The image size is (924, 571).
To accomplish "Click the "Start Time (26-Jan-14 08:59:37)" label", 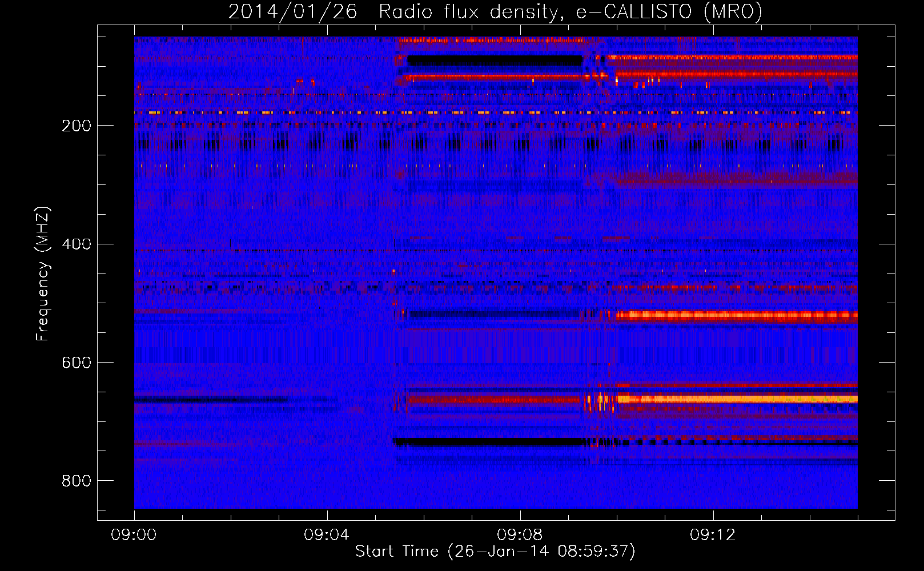I will click(495, 552).
